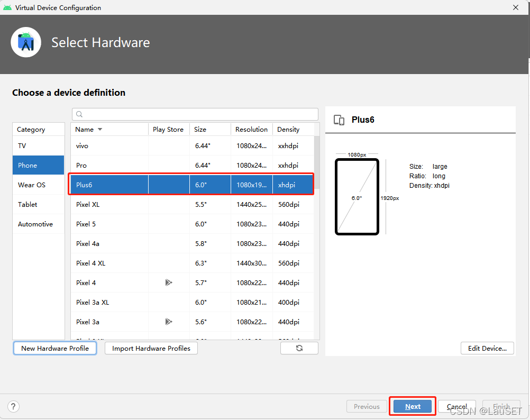Viewport: 530px width, 420px height.
Task: Select the vivo device row
Action: [192, 145]
